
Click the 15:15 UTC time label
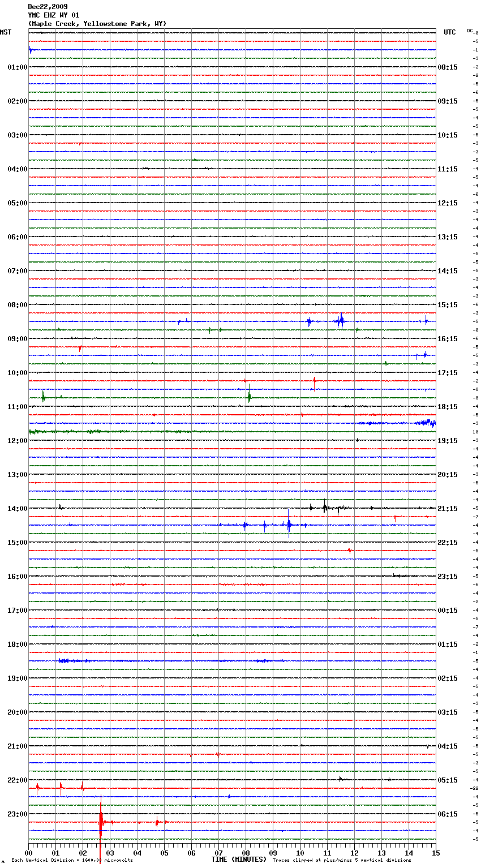(448, 305)
